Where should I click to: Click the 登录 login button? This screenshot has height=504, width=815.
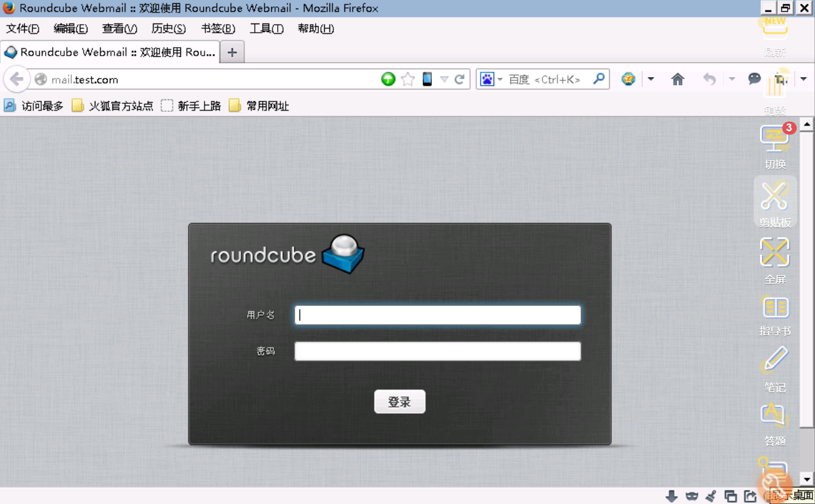(399, 402)
